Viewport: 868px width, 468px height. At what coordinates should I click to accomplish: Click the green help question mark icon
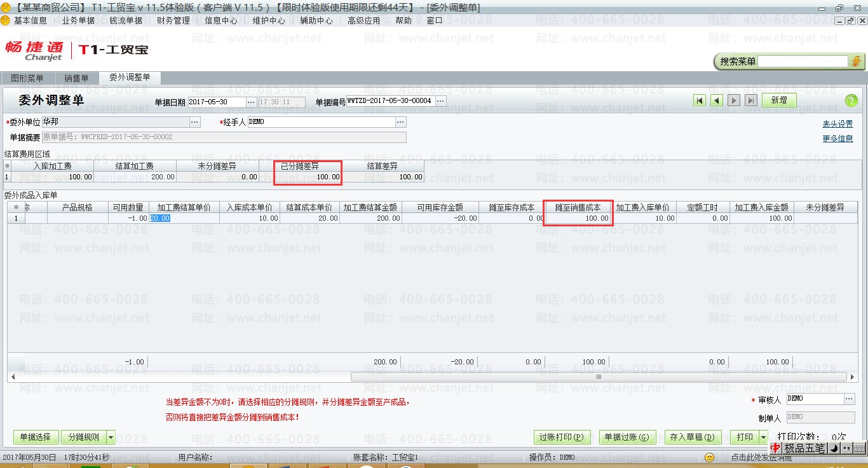pyautogui.click(x=851, y=100)
